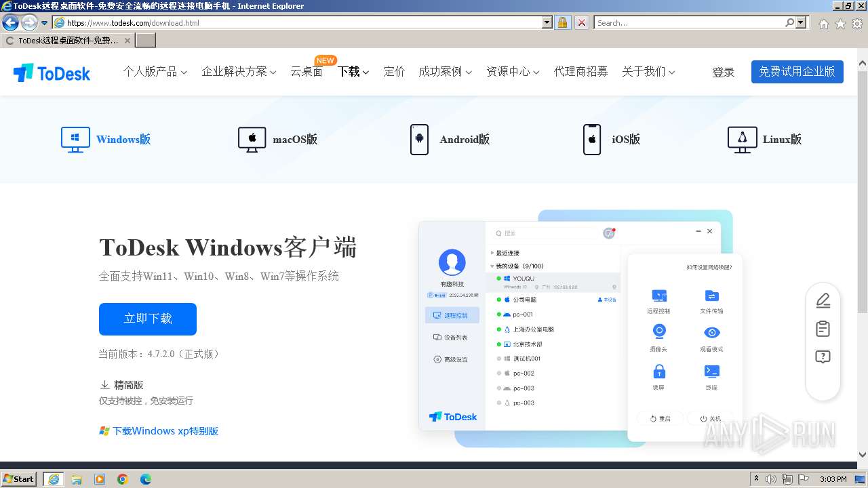The height and width of the screenshot is (488, 868).
Task: Click into the IE Search box
Action: (x=689, y=23)
